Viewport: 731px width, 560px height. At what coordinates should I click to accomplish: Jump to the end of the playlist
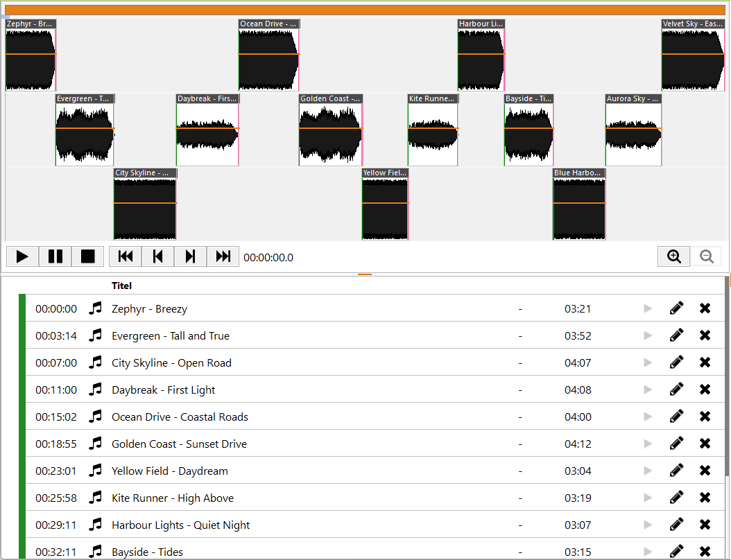click(223, 256)
